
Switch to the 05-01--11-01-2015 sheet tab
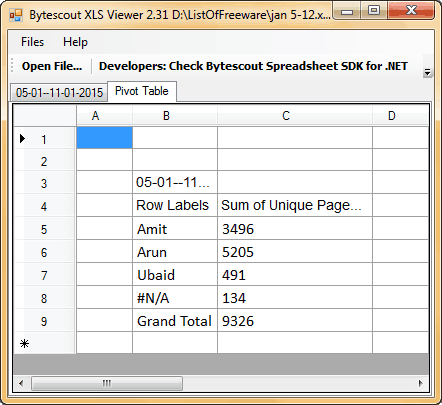pos(59,92)
